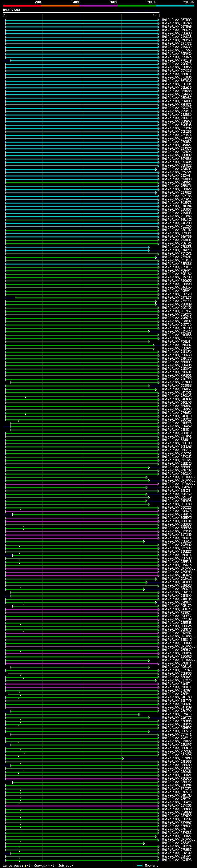Image resolution: width=197 pixels, height=868 pixels.
Task: Select label UniRef100_A6GG25
Action: point(177,589)
